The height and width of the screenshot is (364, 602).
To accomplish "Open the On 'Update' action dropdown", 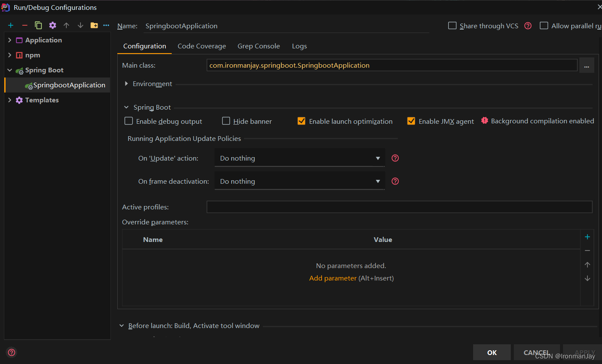I will pos(300,158).
